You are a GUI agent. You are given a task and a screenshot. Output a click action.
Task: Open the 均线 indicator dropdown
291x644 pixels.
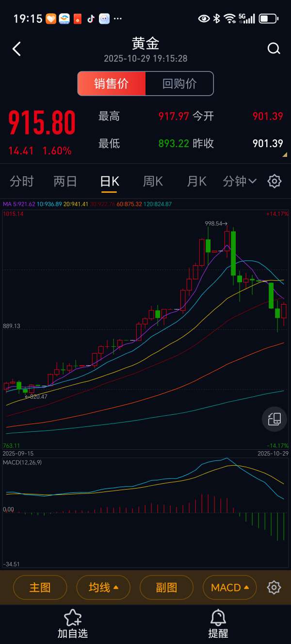tap(103, 588)
